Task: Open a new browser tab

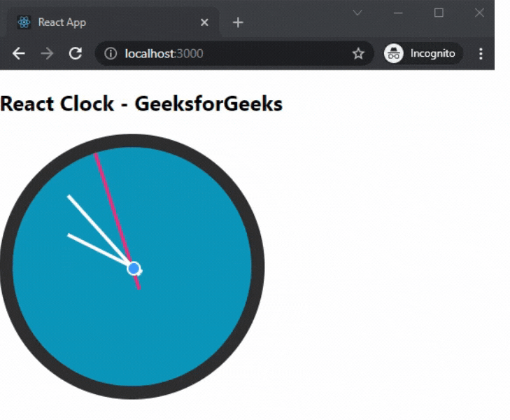Action: pos(238,22)
